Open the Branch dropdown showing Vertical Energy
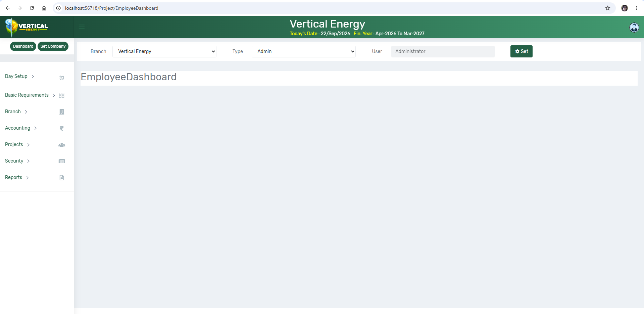 [164, 51]
